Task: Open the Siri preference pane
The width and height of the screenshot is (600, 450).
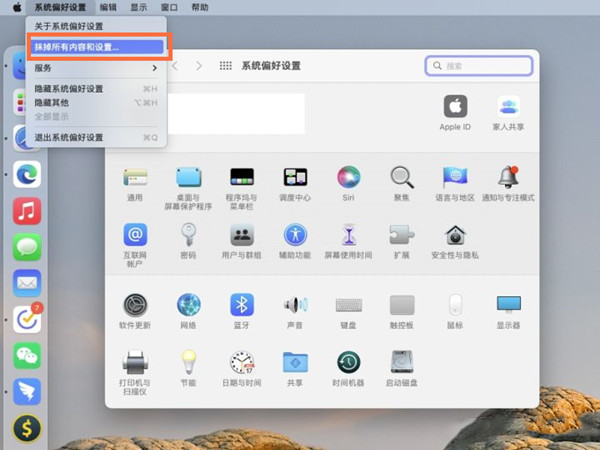Action: coord(348,180)
